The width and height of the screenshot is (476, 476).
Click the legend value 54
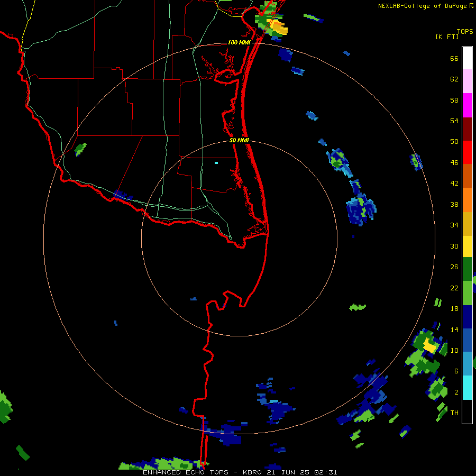454,121
